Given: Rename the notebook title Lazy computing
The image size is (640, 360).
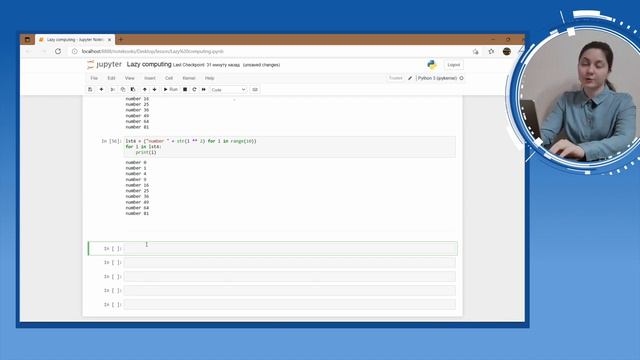Looking at the screenshot, I should point(149,64).
